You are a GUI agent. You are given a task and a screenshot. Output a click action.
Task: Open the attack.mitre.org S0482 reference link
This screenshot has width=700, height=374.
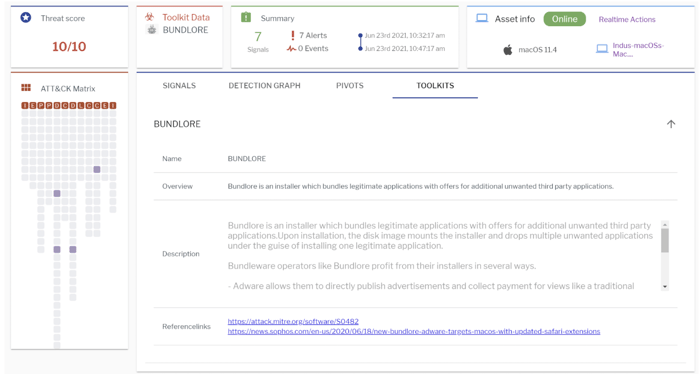click(x=293, y=321)
